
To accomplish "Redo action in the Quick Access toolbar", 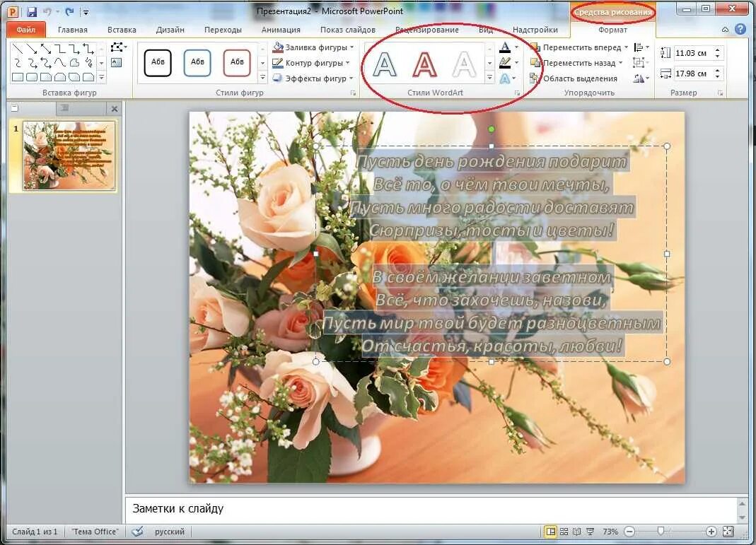I will 69,11.
